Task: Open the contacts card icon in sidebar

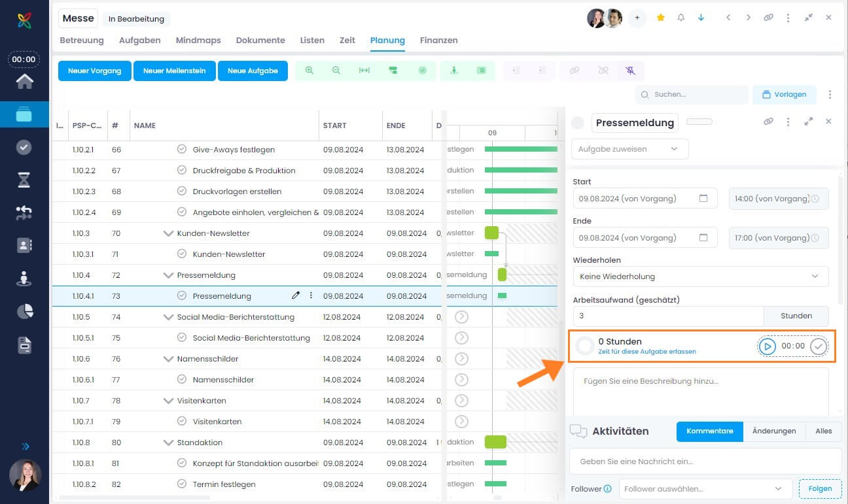Action: point(24,245)
